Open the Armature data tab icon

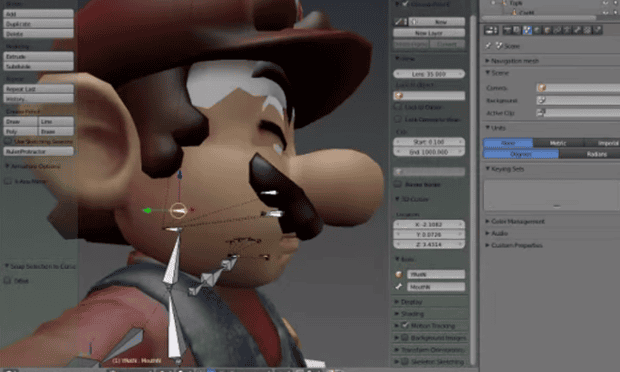coord(567,30)
